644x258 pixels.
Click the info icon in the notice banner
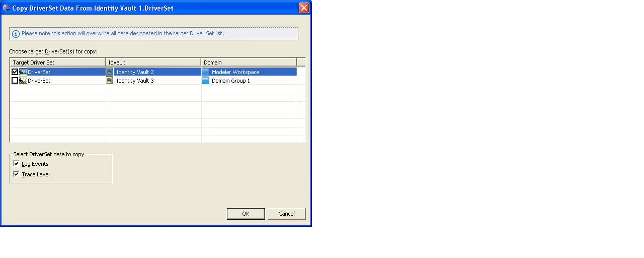pos(16,34)
